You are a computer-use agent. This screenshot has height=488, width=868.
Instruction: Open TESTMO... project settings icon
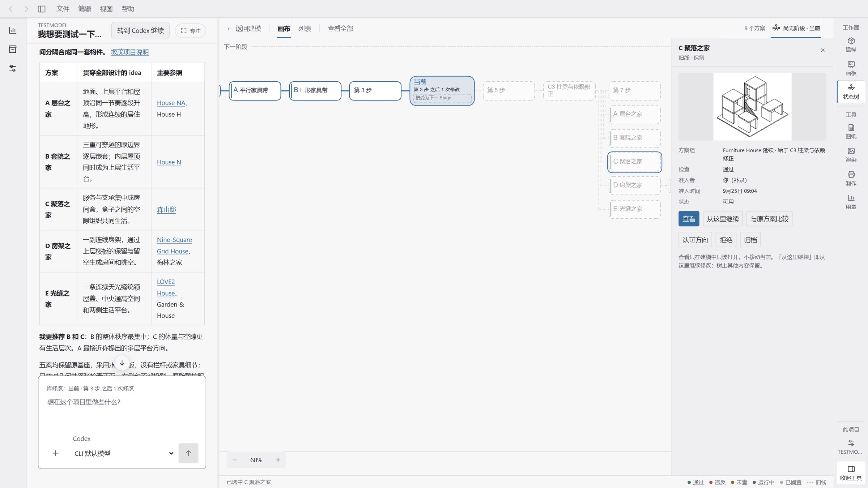tap(851, 447)
